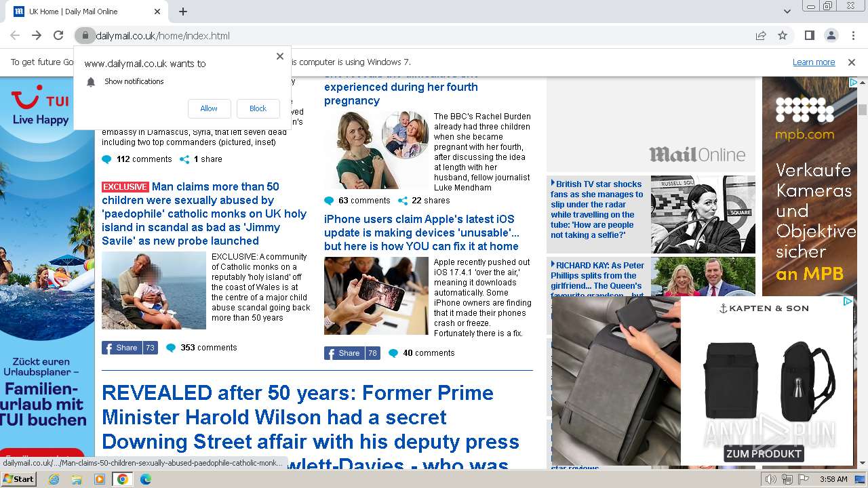Share iPhone article on Facebook, 78 shares
Image resolution: width=868 pixels, height=488 pixels.
coord(352,353)
